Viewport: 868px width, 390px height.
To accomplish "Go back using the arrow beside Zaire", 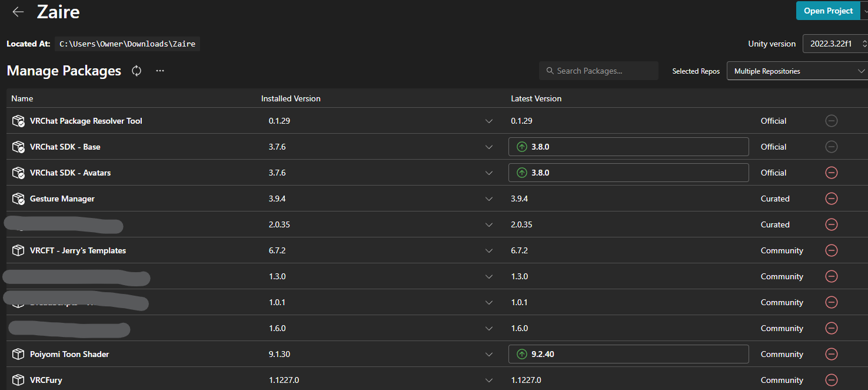I will tap(18, 12).
